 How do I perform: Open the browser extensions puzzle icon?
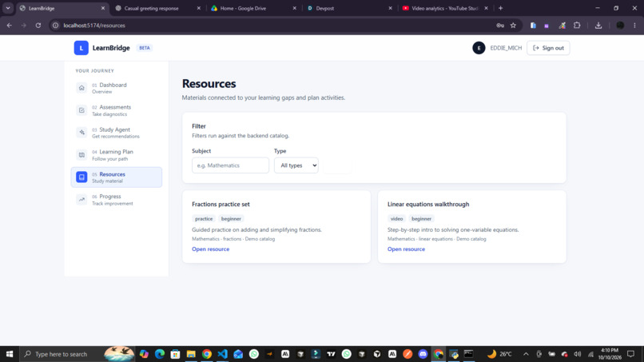577,25
